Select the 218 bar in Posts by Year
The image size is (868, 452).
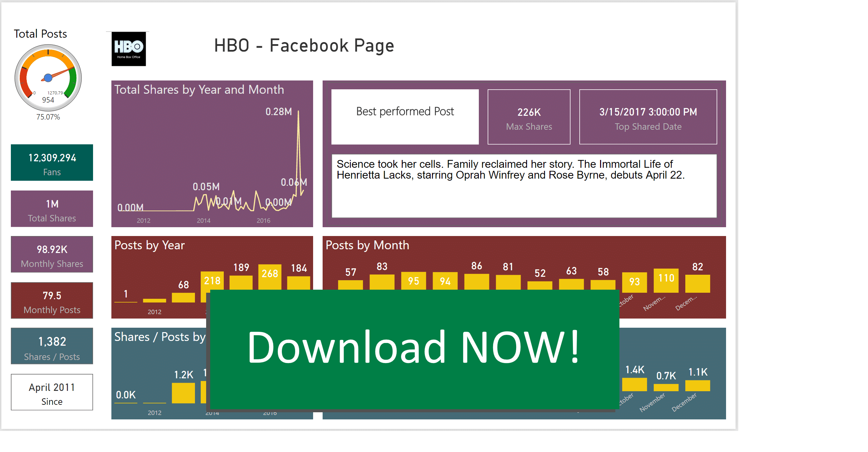pos(212,281)
